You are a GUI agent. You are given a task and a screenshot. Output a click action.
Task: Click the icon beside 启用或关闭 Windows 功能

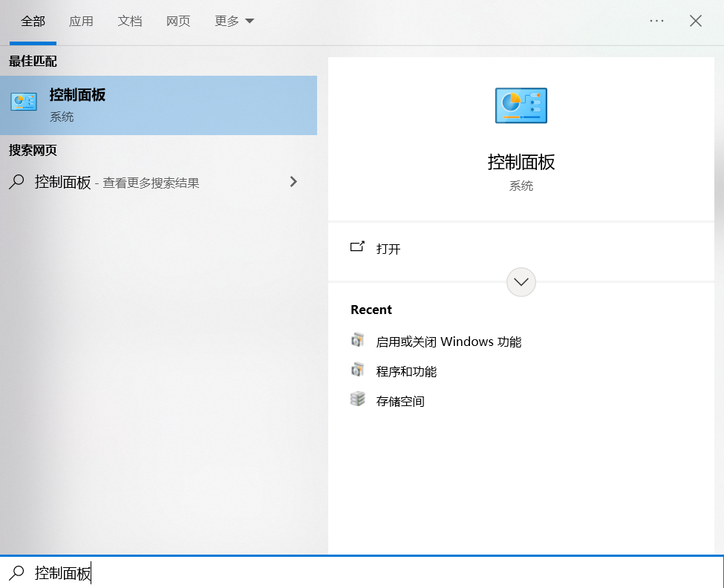pyautogui.click(x=357, y=340)
